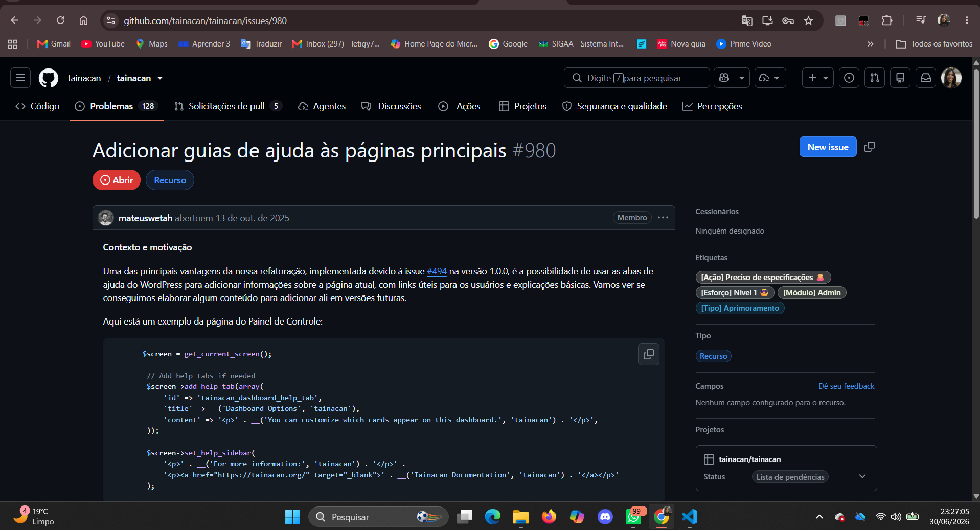Open the issues icon in top header
This screenshot has width=980, height=530.
(x=849, y=78)
